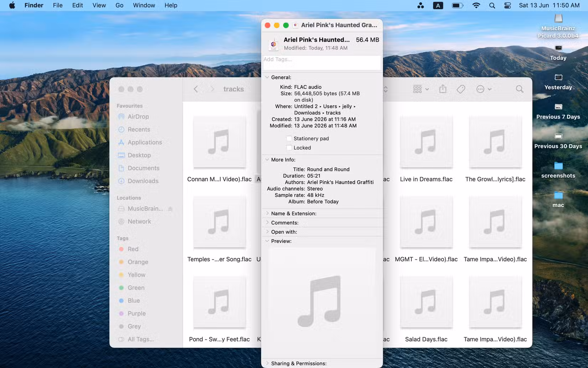Click All Tags… in the Finder sidebar
The height and width of the screenshot is (368, 588).
click(136, 339)
